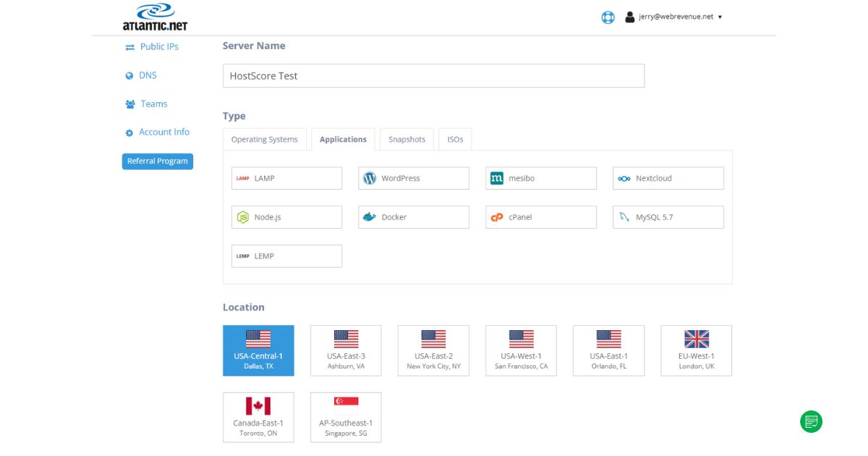This screenshot has width=868, height=456.
Task: Choose the MySQL 5.7 application
Action: click(668, 217)
